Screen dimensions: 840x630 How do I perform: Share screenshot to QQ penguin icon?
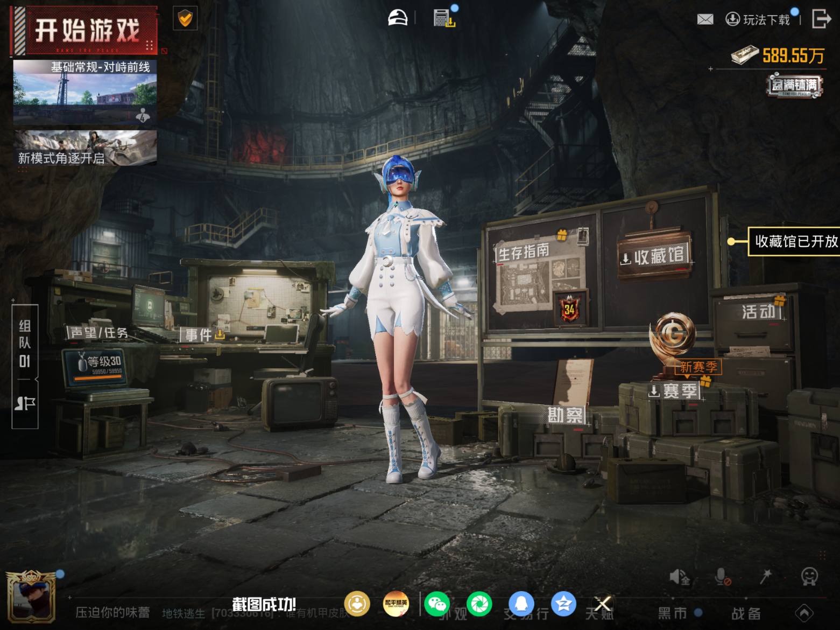coord(521,604)
